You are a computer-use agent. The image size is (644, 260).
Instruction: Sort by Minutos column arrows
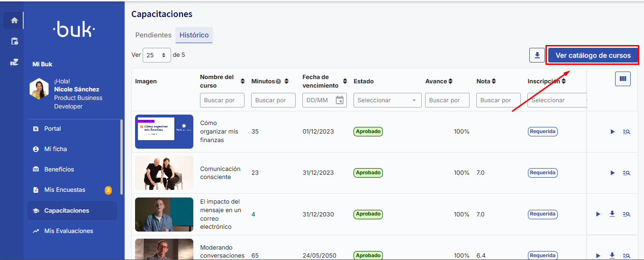(x=286, y=81)
